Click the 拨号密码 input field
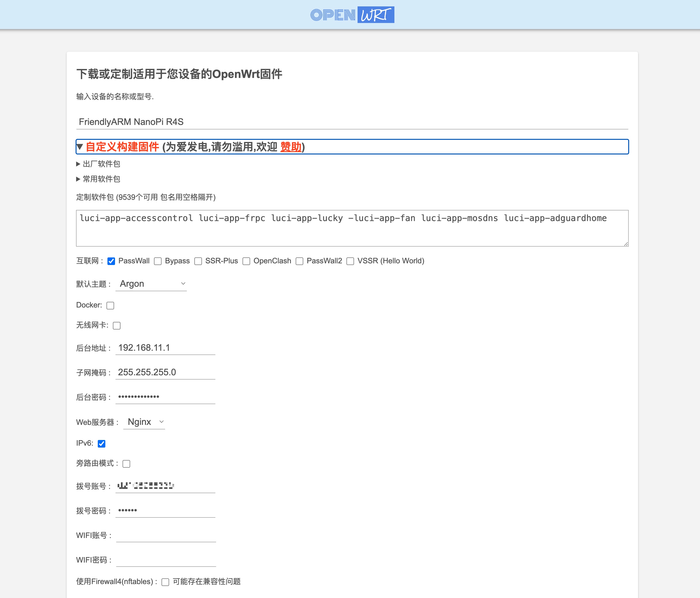The width and height of the screenshot is (700, 598). [165, 510]
